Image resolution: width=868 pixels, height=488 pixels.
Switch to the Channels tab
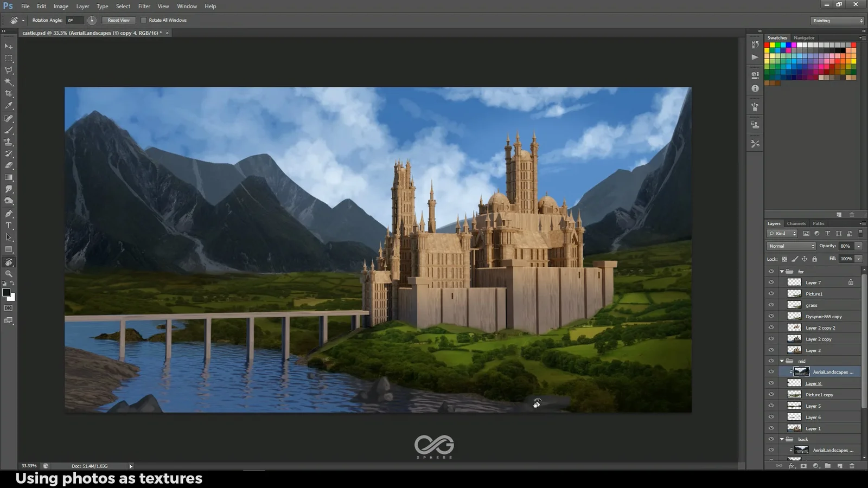pyautogui.click(x=796, y=223)
